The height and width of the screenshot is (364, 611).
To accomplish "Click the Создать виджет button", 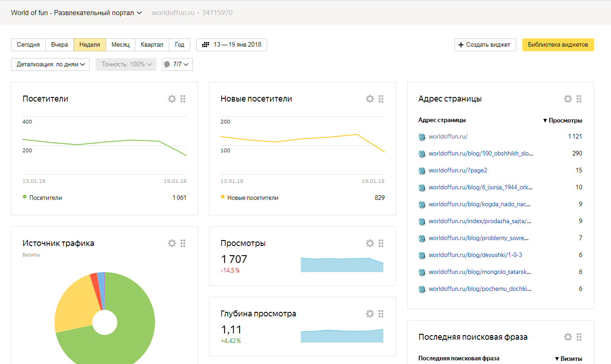I will click(485, 45).
